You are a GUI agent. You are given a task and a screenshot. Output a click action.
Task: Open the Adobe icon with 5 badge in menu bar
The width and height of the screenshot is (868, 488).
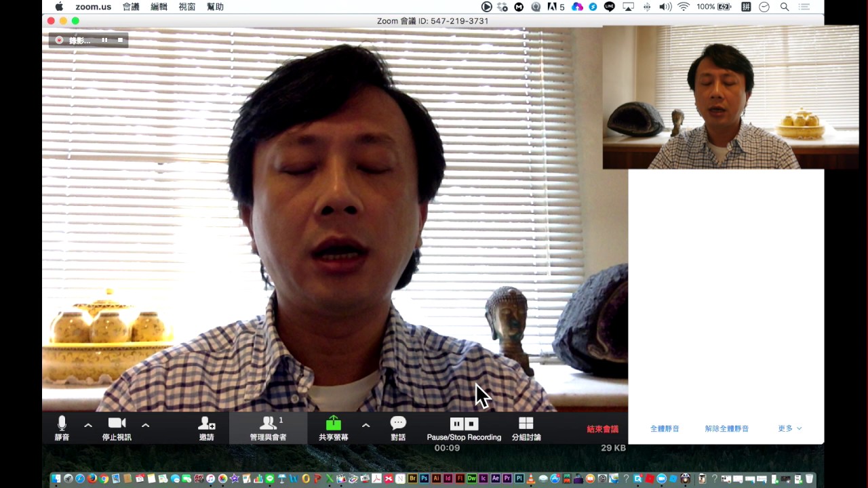point(556,7)
